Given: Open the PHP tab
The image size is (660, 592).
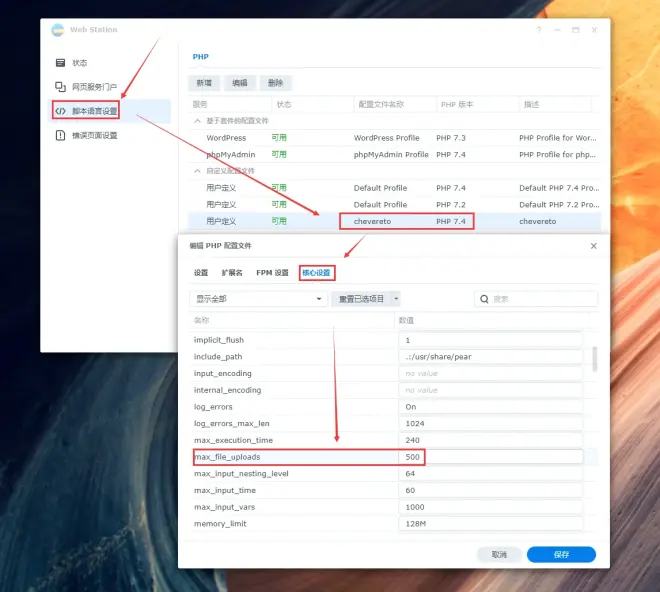Looking at the screenshot, I should (200, 56).
